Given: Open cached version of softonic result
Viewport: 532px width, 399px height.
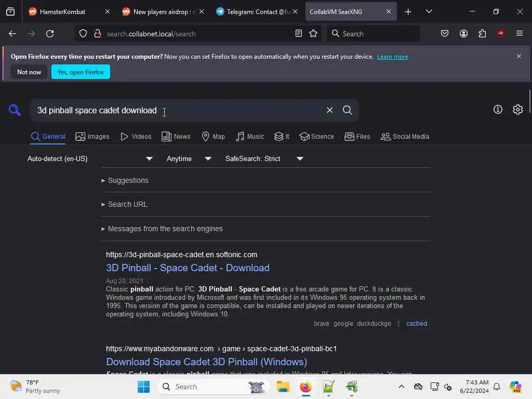Looking at the screenshot, I should coord(417,323).
